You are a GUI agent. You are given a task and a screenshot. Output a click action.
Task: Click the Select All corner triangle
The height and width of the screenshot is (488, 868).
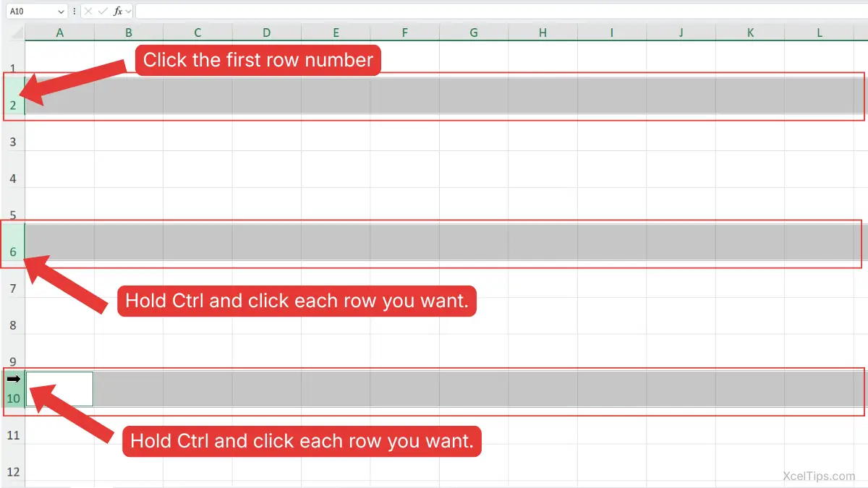coord(17,33)
